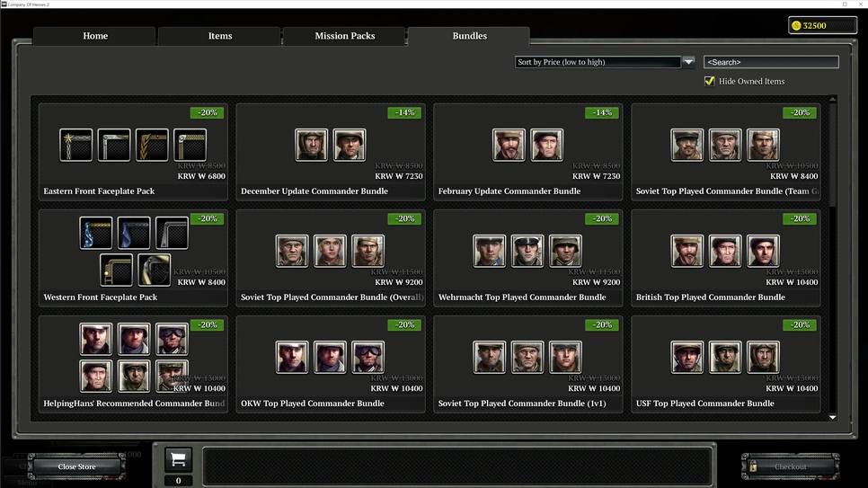Click into the Search field
The width and height of the screenshot is (868, 488).
pos(771,62)
